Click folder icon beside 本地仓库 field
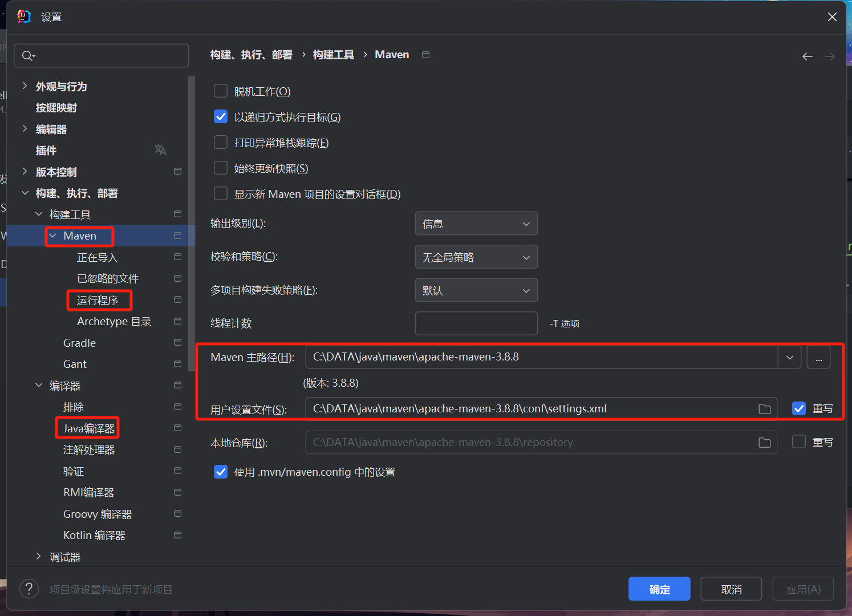852x616 pixels. [764, 442]
